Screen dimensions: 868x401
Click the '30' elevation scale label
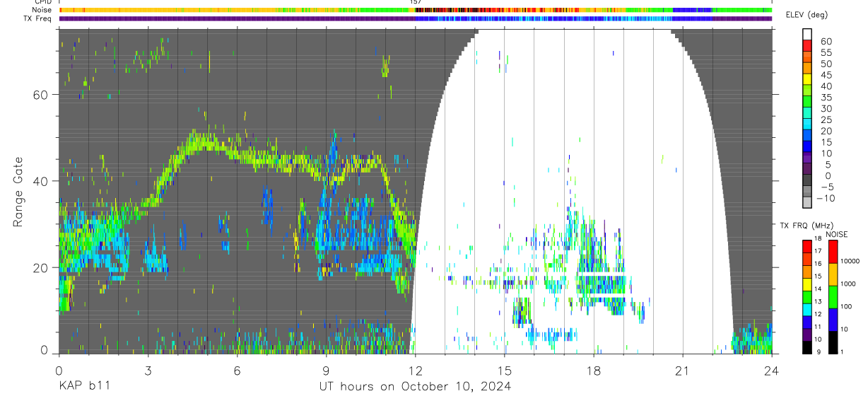(826, 108)
